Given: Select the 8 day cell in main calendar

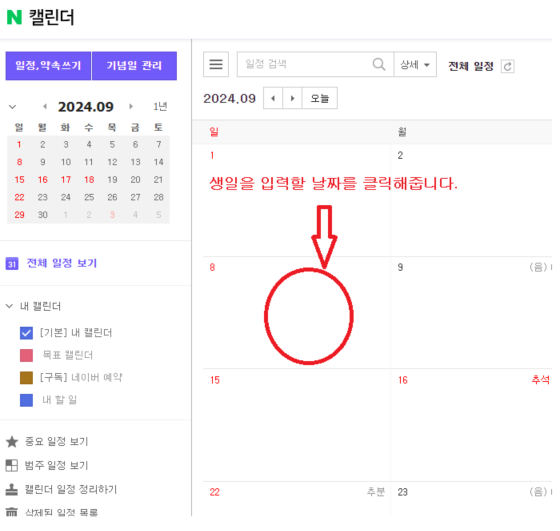Looking at the screenshot, I should click(297, 312).
